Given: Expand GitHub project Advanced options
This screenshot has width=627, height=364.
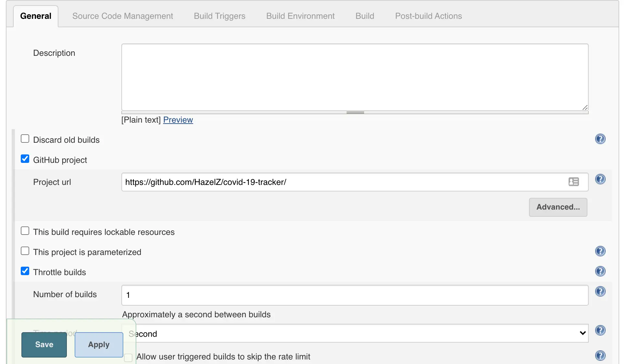Looking at the screenshot, I should (558, 207).
